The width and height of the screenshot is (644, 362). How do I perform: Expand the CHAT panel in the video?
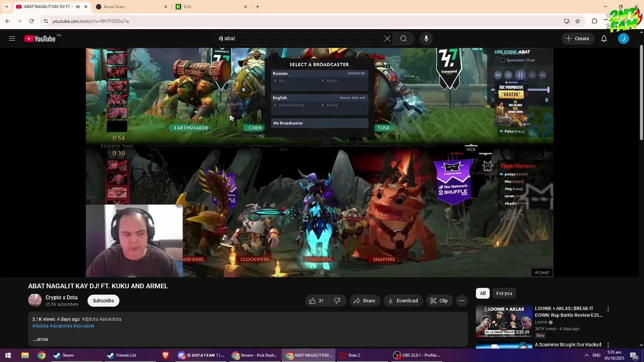542,273
